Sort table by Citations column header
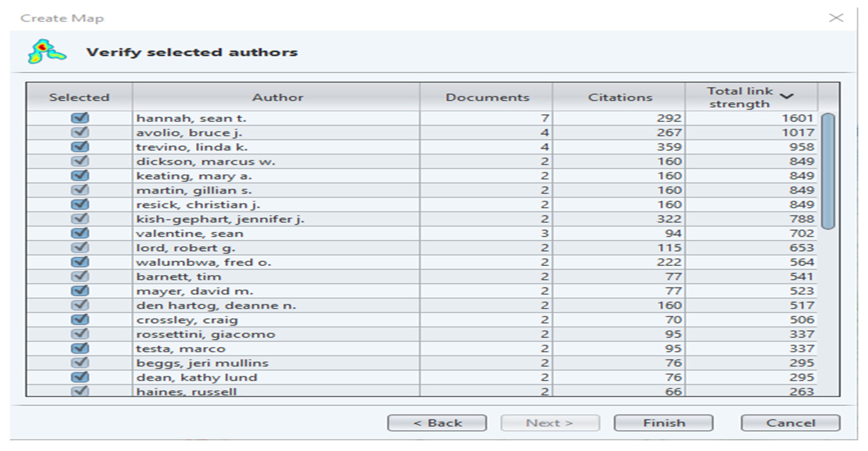 coord(620,97)
